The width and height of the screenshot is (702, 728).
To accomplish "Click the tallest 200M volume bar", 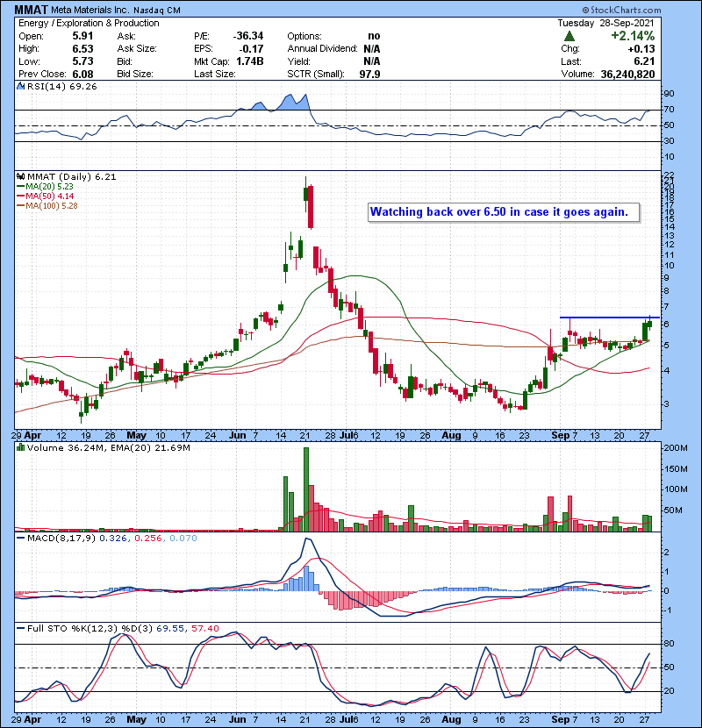I will 306,489.
